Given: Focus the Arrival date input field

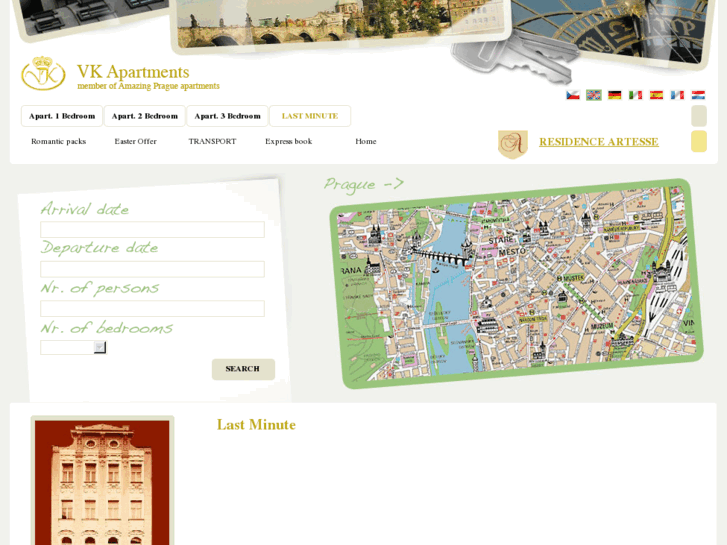Looking at the screenshot, I should pyautogui.click(x=153, y=230).
